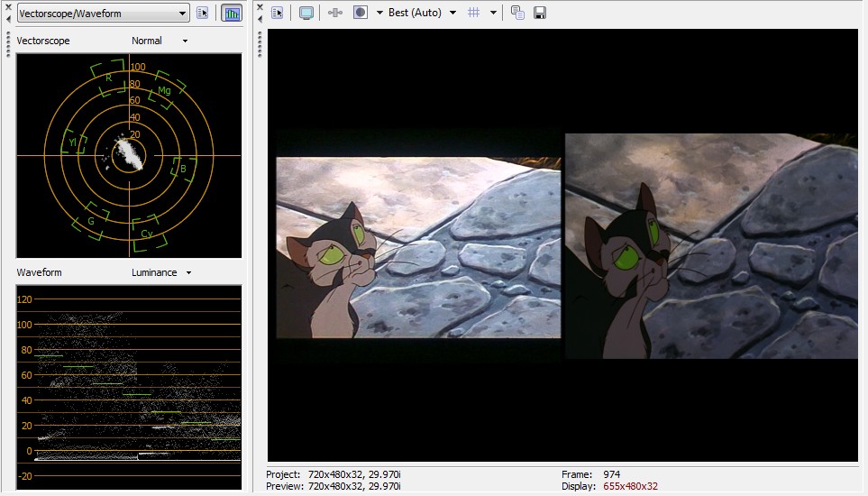
Task: Click the Waveform section label
Action: pos(40,273)
